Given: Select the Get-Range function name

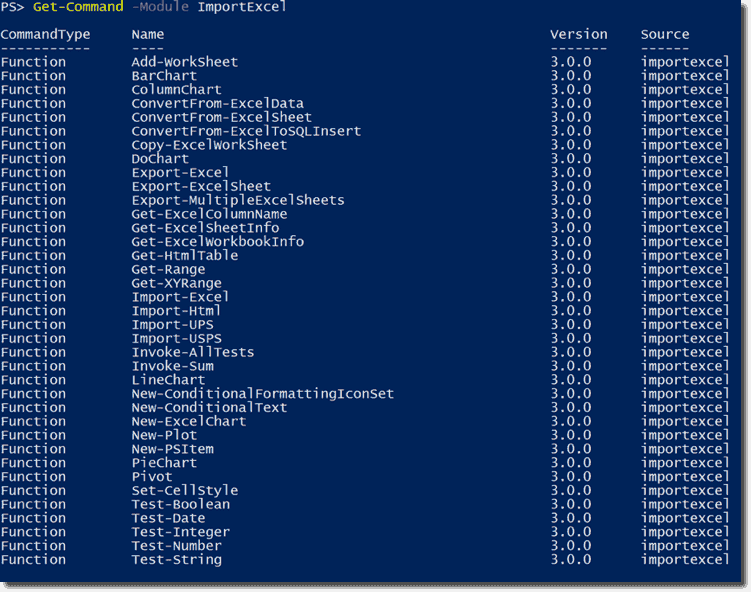Looking at the screenshot, I should pos(168,270).
